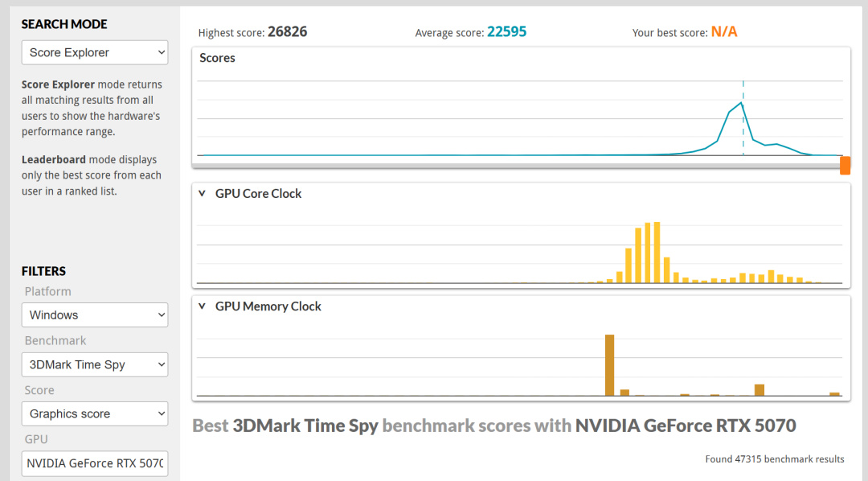Screen dimensions: 868x481
Task: Click the tallest GPU Core Clock histogram bar
Action: click(x=657, y=253)
